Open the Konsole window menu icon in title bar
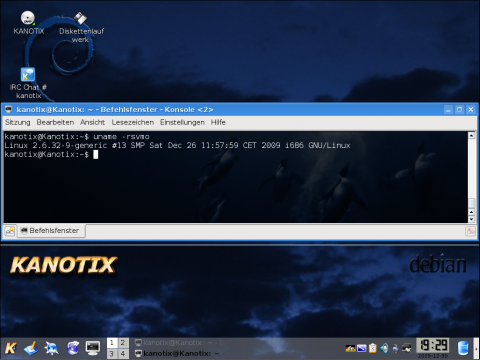The height and width of the screenshot is (360, 480). [x=9, y=109]
